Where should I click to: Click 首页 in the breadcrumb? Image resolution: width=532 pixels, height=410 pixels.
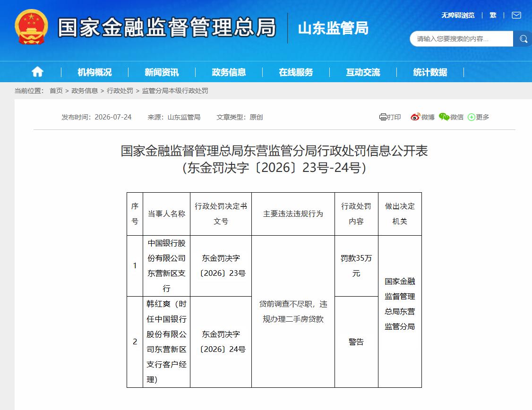(x=56, y=91)
